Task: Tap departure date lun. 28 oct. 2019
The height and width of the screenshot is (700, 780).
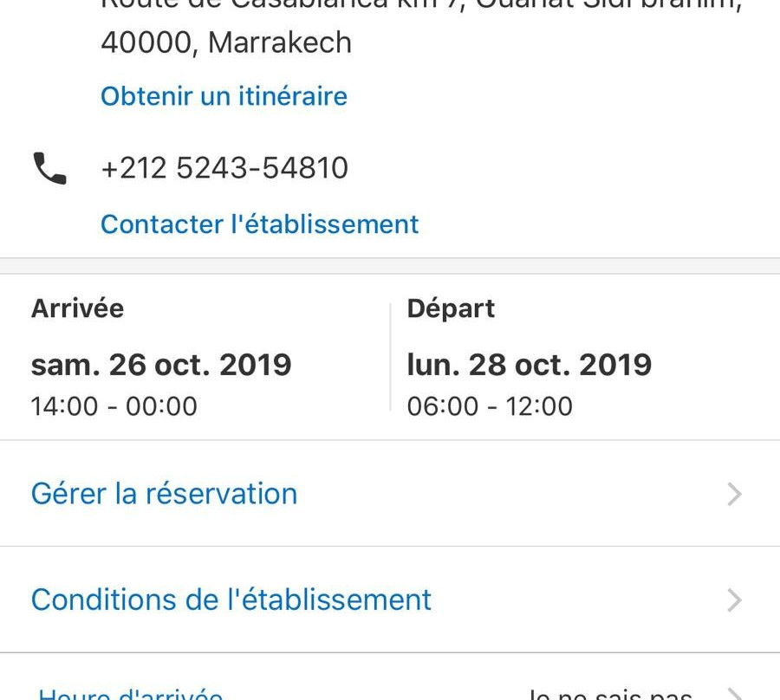Action: point(529,365)
